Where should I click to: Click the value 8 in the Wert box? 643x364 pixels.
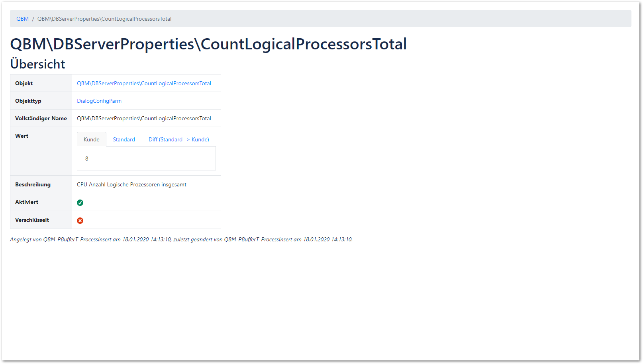click(x=87, y=159)
